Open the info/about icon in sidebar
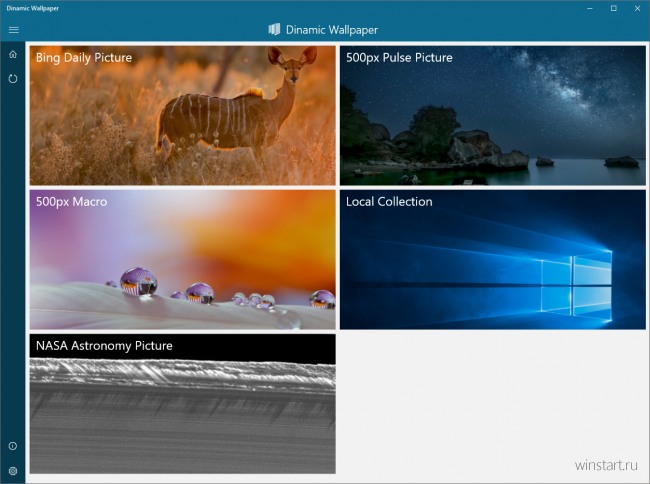 click(x=13, y=446)
